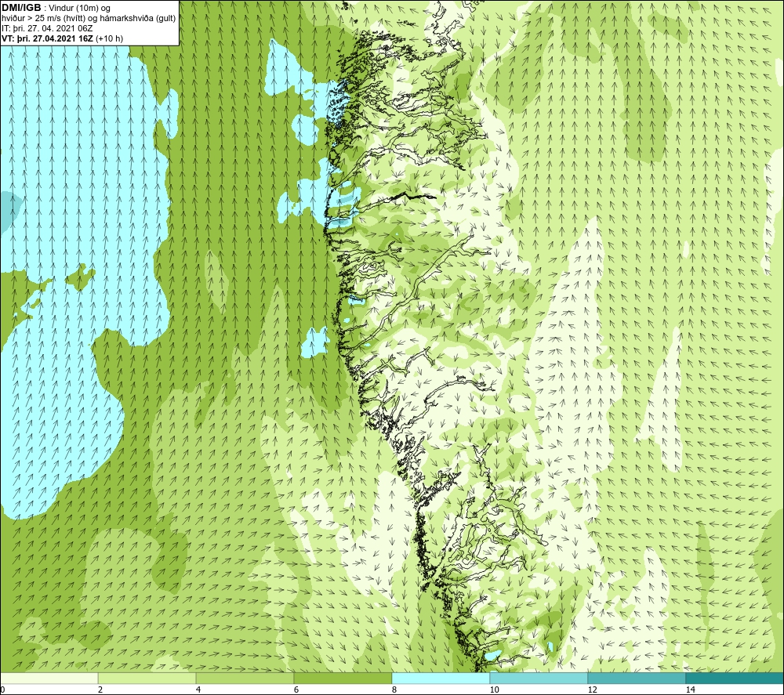Select the 12–14 m/s teal scale band
This screenshot has width=784, height=695.
637,678
